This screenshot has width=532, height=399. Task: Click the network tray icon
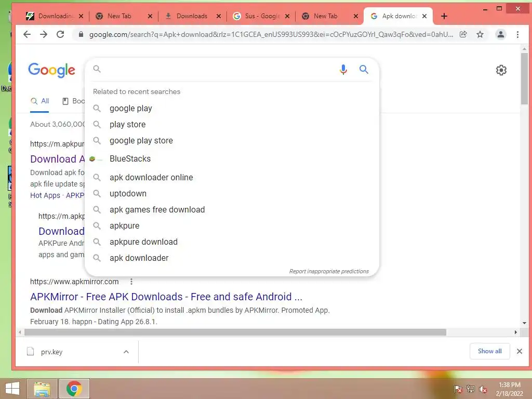(x=471, y=389)
